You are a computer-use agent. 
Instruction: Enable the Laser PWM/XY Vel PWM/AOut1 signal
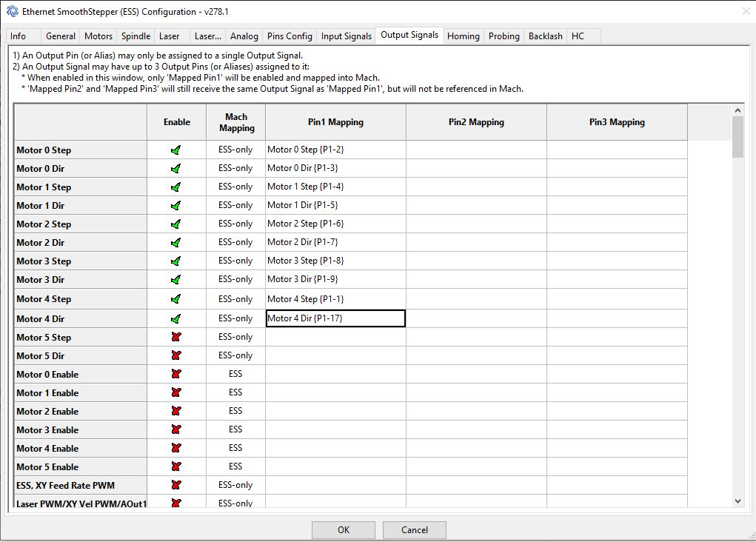click(176, 503)
